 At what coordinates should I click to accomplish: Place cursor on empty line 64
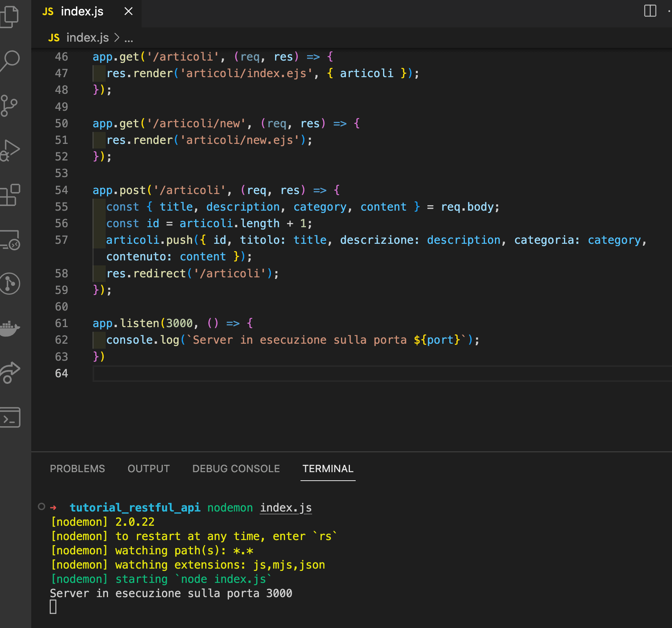click(382, 373)
